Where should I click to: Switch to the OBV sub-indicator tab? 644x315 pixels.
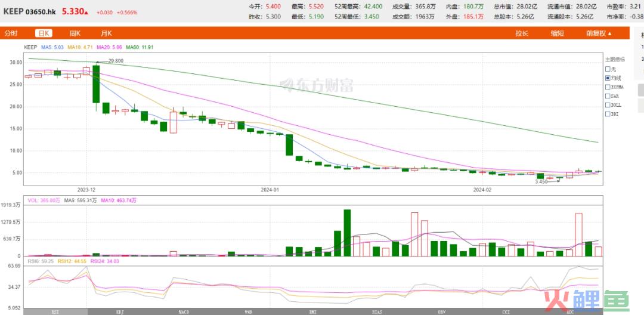tap(441, 311)
